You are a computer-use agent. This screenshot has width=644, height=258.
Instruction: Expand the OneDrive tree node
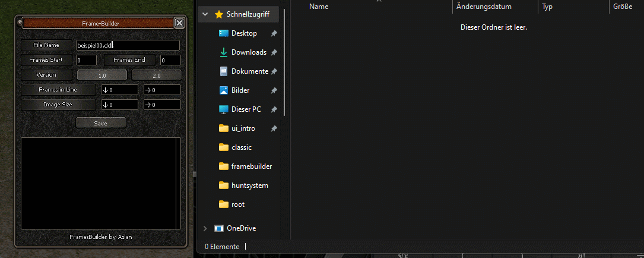point(205,228)
